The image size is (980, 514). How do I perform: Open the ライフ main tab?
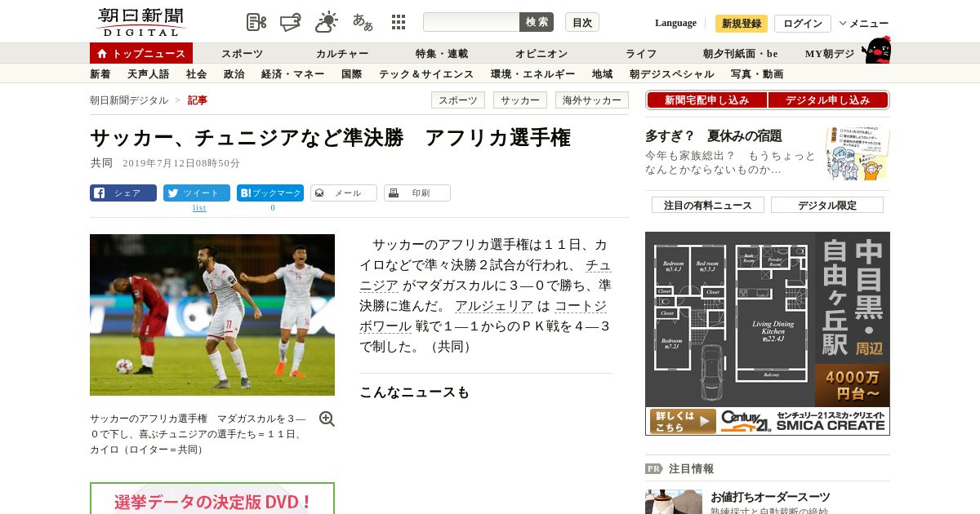click(x=641, y=54)
